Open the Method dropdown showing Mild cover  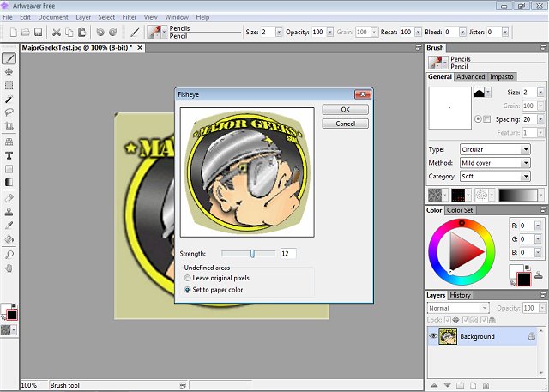click(495, 162)
